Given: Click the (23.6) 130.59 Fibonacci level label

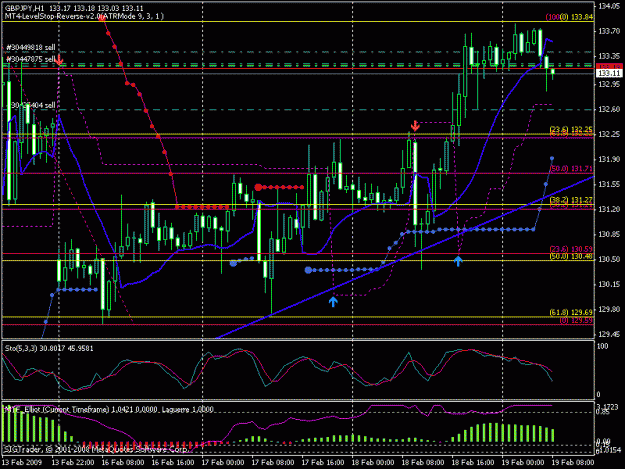Looking at the screenshot, I should [x=571, y=249].
